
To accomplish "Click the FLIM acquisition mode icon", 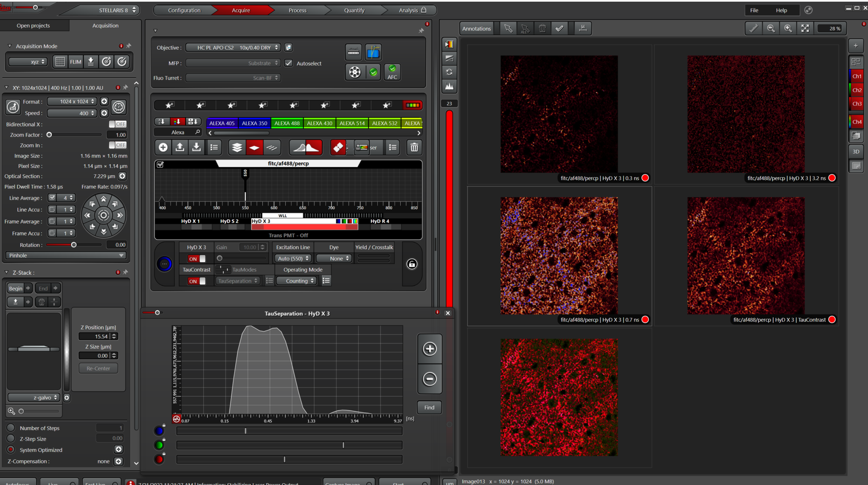I will coord(76,62).
